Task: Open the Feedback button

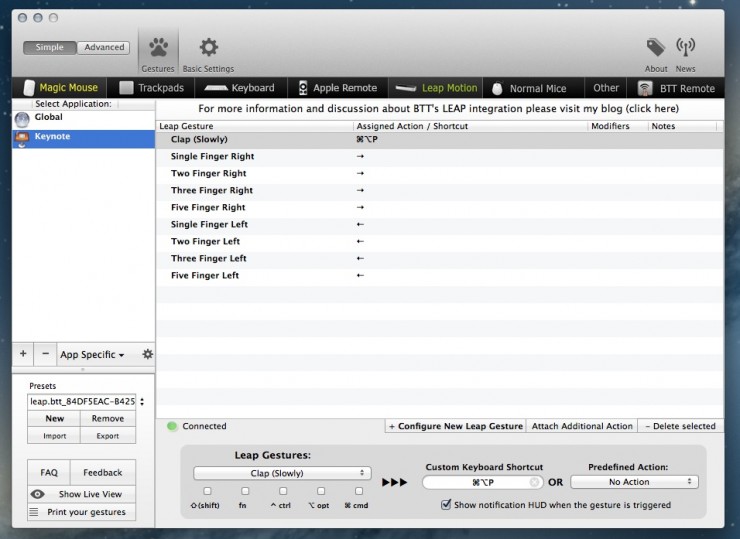Action: coord(103,472)
